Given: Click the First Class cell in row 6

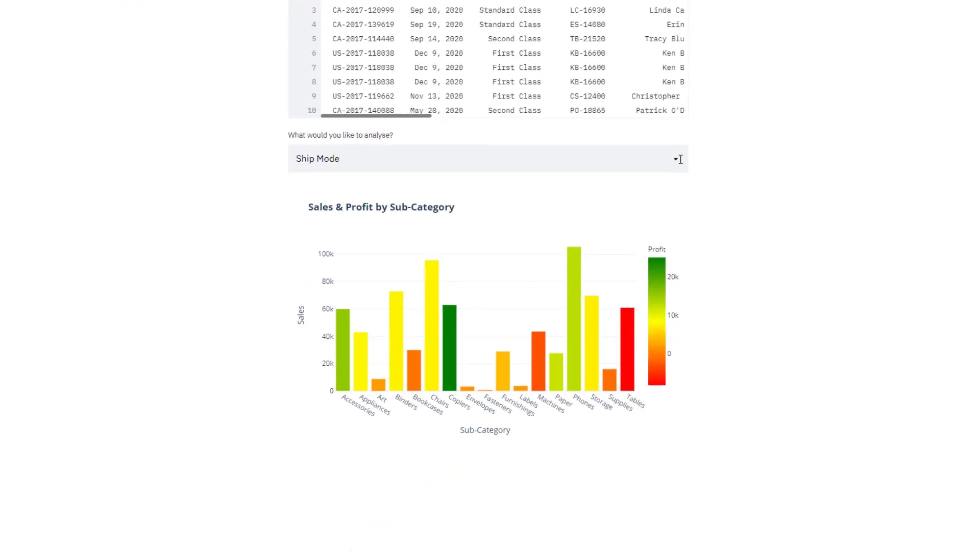Looking at the screenshot, I should tap(516, 53).
